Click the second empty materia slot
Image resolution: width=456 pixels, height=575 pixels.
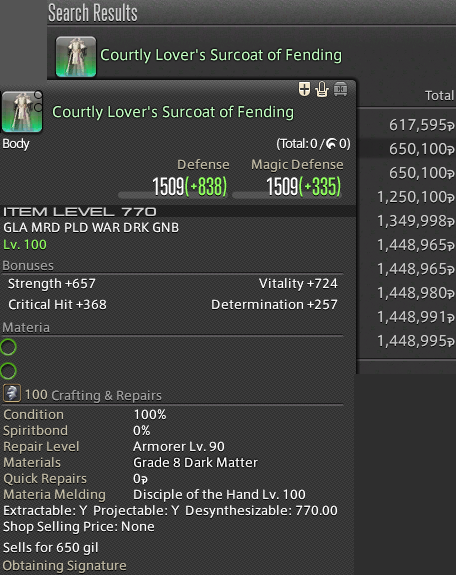pyautogui.click(x=8, y=371)
